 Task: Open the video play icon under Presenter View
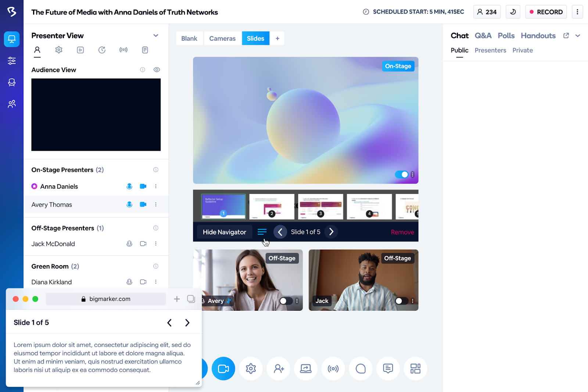click(80, 50)
